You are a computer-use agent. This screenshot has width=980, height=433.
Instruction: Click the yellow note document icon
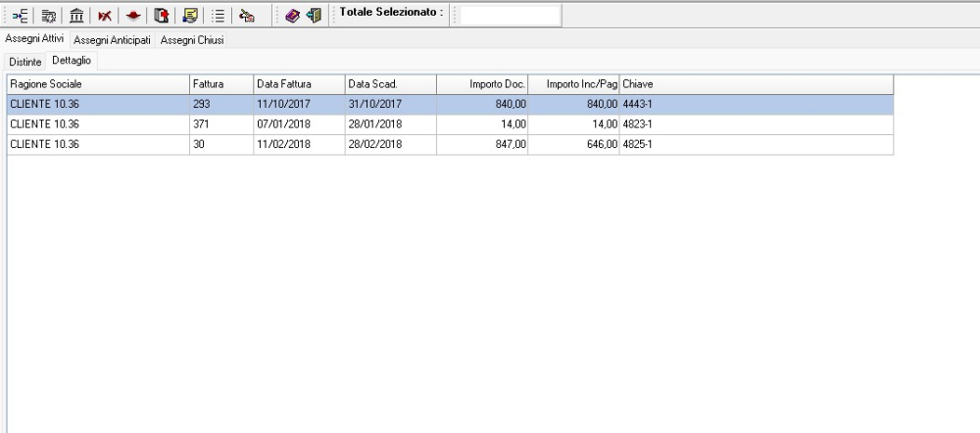191,17
